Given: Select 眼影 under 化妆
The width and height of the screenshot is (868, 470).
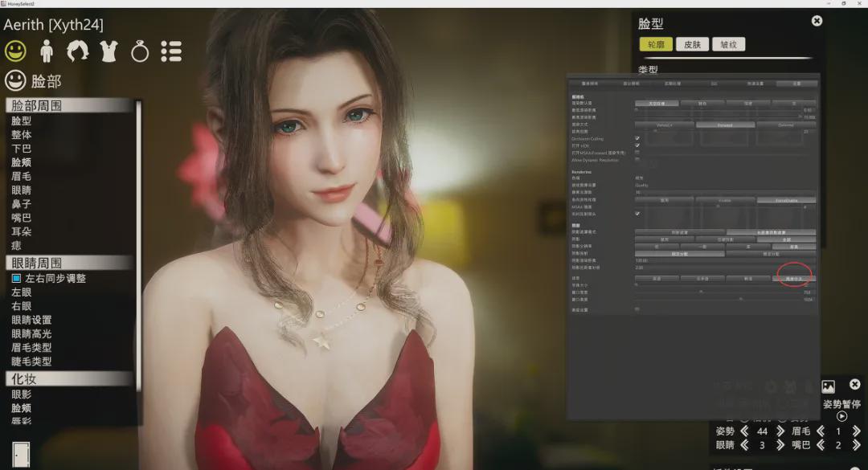Looking at the screenshot, I should pos(22,394).
